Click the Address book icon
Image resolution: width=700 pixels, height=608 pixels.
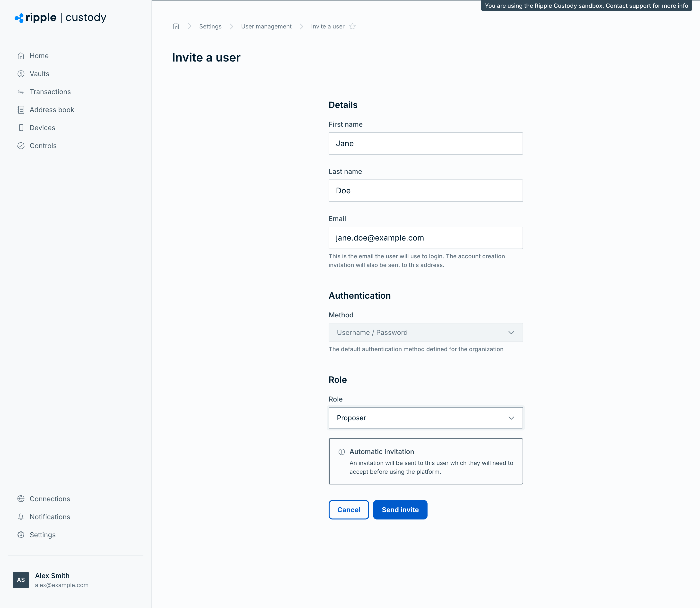pyautogui.click(x=21, y=110)
